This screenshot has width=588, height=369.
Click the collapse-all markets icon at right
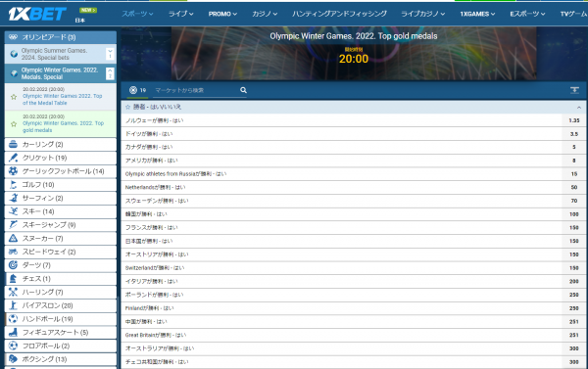[x=574, y=90]
